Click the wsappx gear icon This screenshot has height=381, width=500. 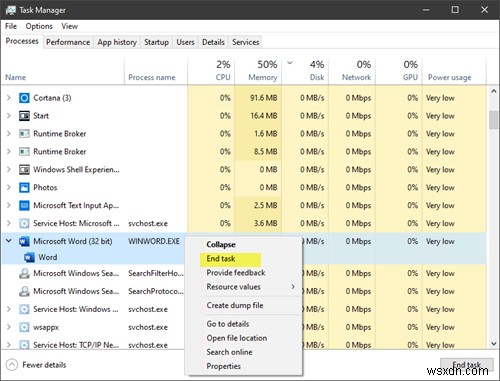point(24,327)
